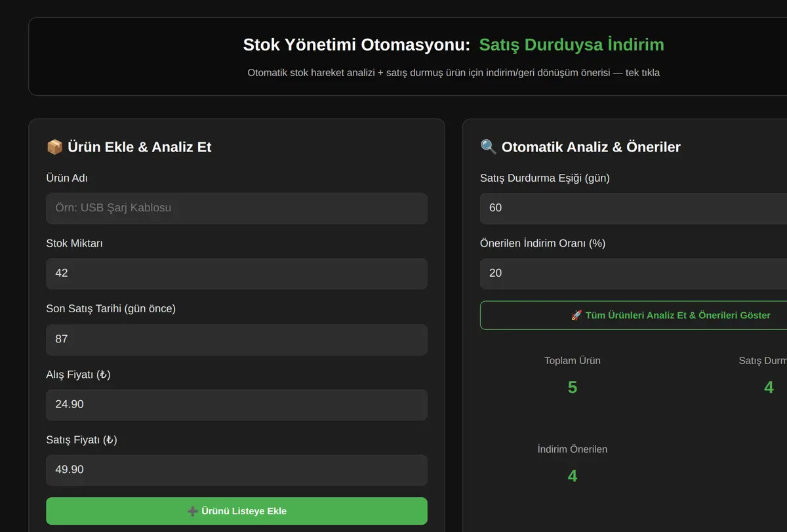Select the Alış Fiyatı field with 24.90

(237, 405)
